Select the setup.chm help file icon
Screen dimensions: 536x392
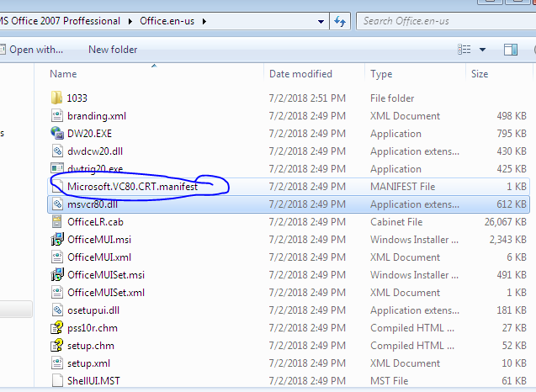(x=56, y=346)
